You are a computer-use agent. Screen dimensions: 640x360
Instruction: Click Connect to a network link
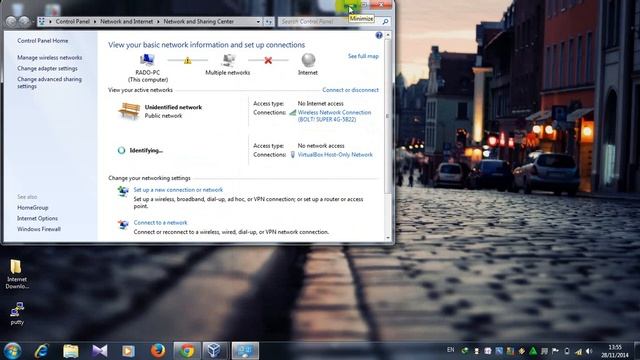coord(160,223)
